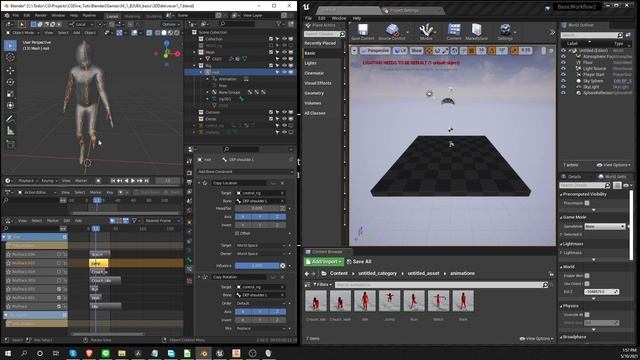640x360 pixels.
Task: Select the Measure tool in Blender
Action: pyautogui.click(x=10, y=131)
